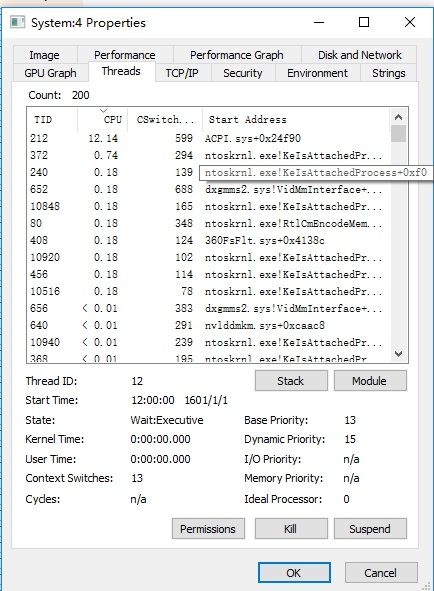Kill the selected thread
The image size is (434, 591).
point(291,529)
